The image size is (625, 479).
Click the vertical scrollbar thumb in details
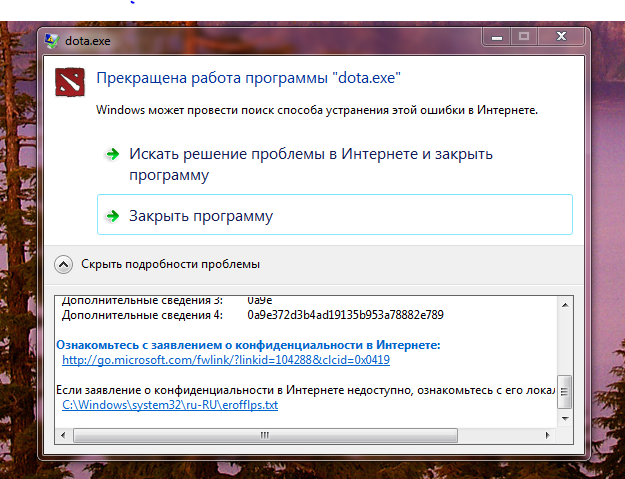click(x=565, y=392)
